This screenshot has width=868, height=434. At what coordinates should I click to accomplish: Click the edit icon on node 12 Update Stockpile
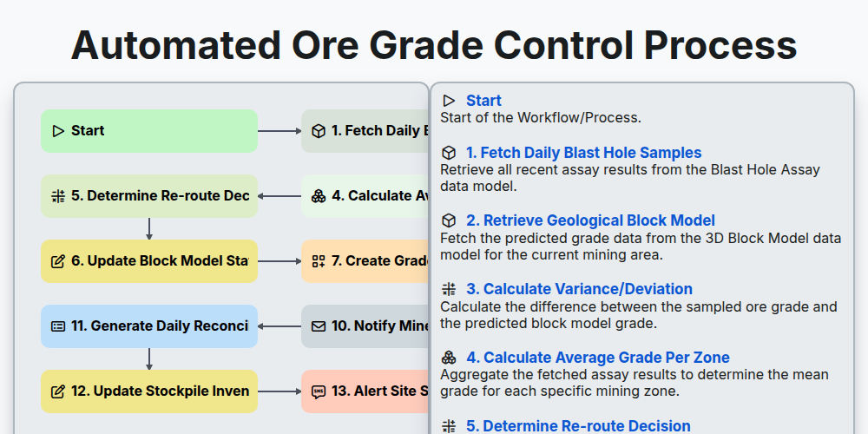(58, 391)
